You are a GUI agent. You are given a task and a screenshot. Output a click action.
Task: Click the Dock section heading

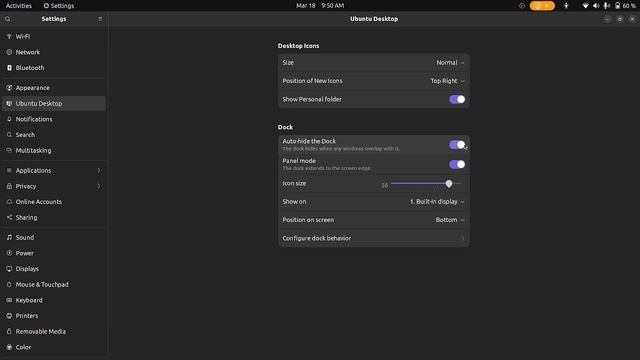point(285,127)
